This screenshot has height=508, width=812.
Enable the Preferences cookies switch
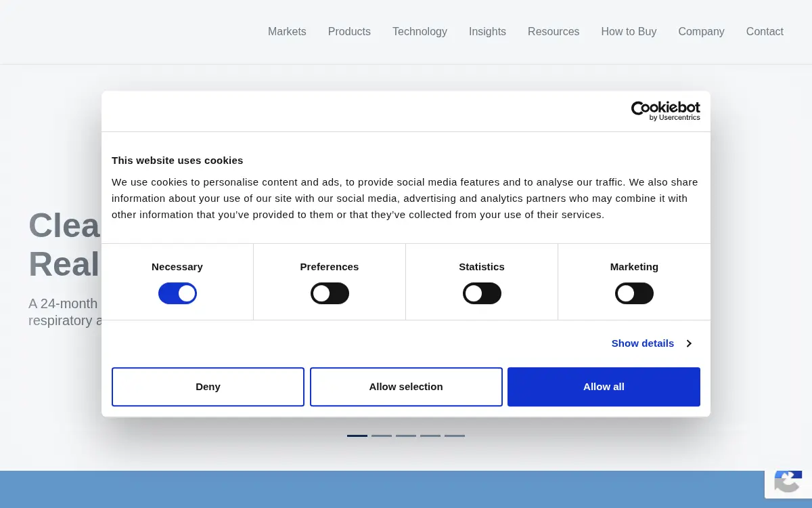(330, 293)
